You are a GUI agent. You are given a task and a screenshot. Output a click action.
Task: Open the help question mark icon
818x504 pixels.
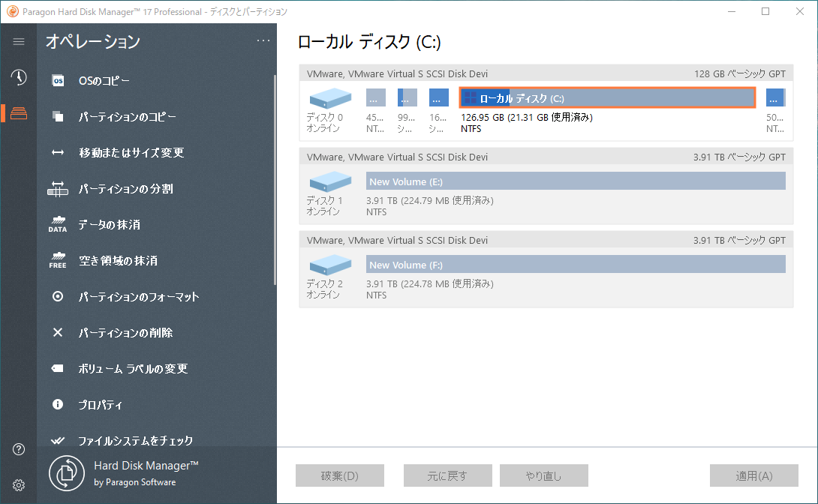(x=19, y=449)
